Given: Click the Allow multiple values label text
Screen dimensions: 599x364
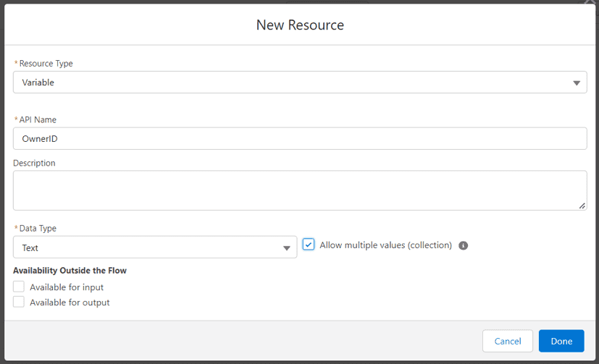Looking at the screenshot, I should click(385, 245).
